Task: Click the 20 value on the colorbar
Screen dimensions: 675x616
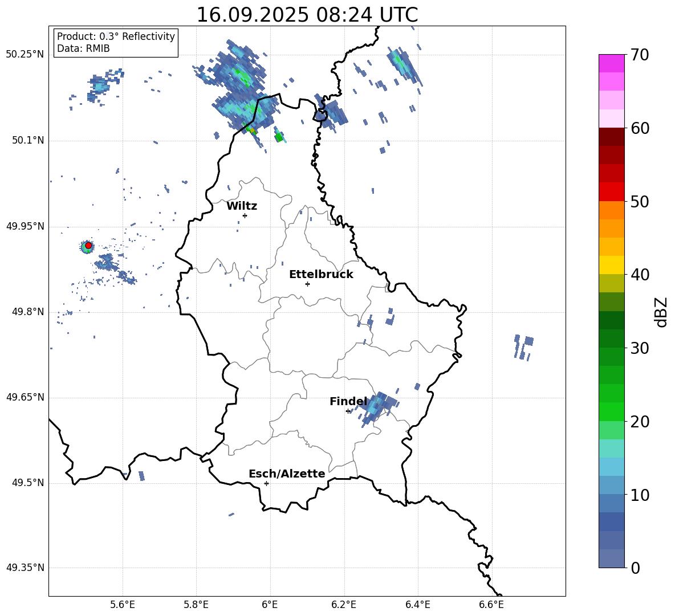Action: (x=640, y=422)
